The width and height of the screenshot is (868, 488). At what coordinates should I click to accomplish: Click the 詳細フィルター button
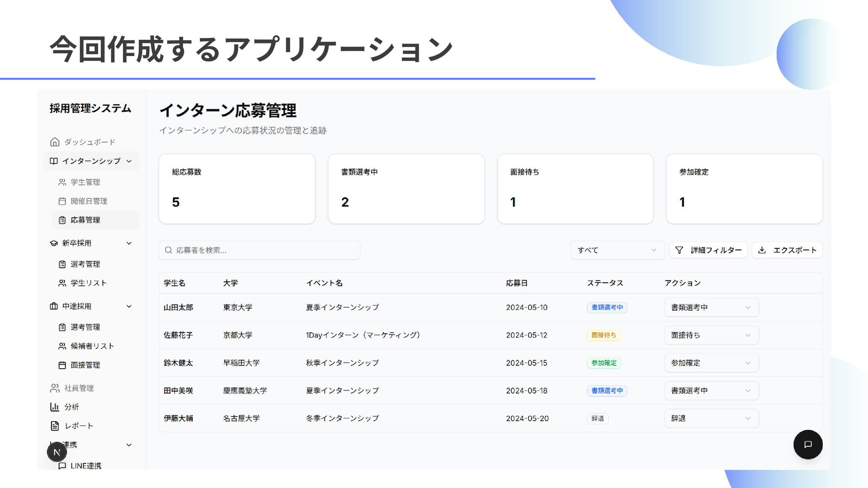(708, 250)
